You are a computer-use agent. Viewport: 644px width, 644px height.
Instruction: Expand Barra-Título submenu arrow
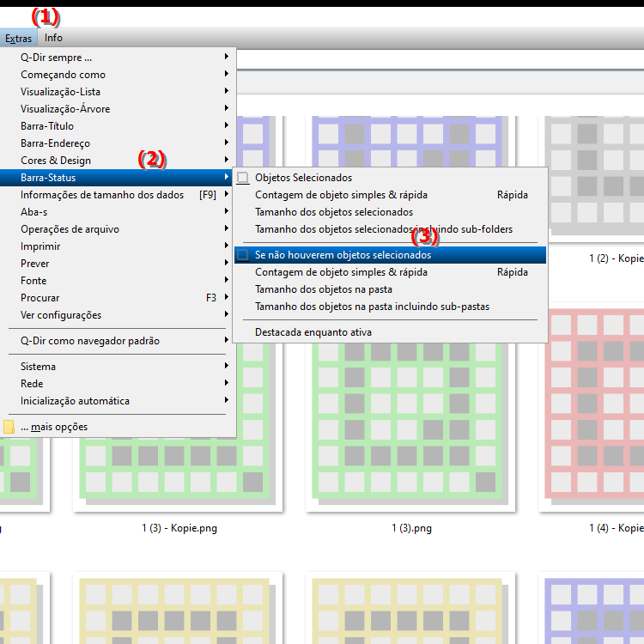(x=227, y=125)
